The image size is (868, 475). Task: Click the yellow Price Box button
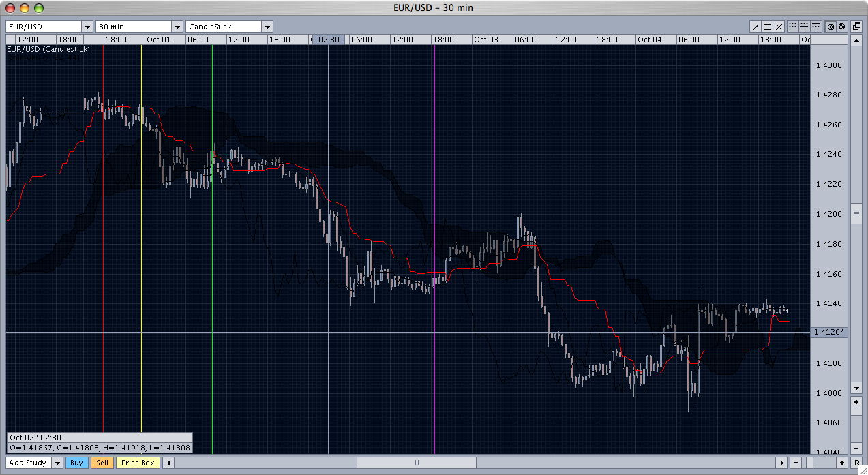[x=138, y=463]
